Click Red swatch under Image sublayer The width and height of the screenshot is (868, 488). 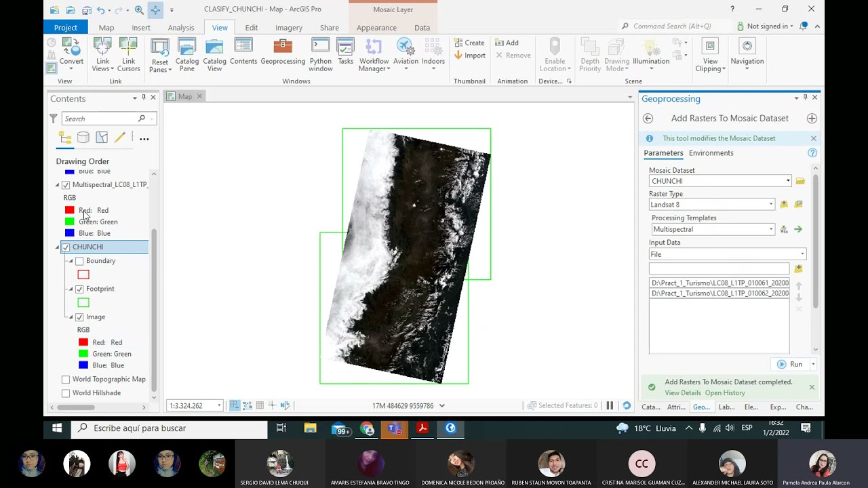click(83, 342)
